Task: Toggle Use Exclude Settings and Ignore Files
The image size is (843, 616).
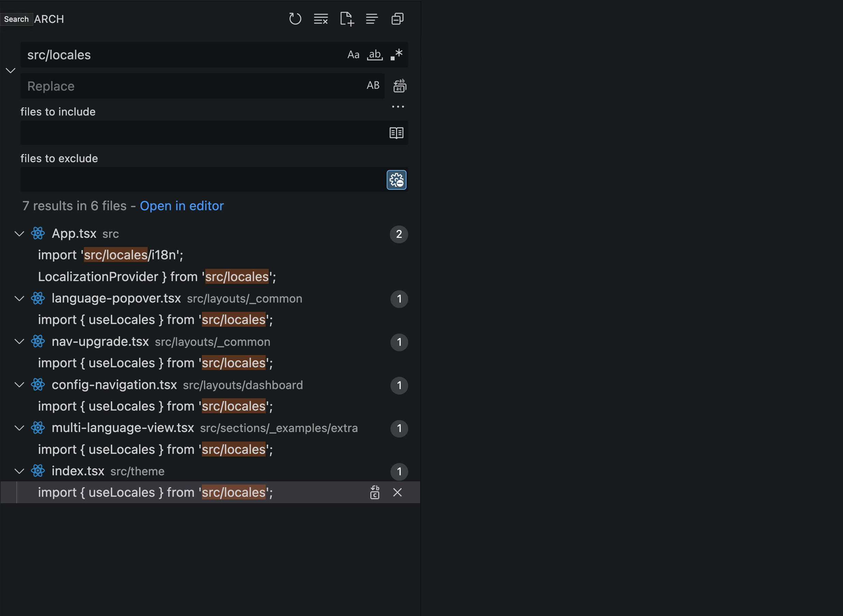Action: click(x=396, y=180)
